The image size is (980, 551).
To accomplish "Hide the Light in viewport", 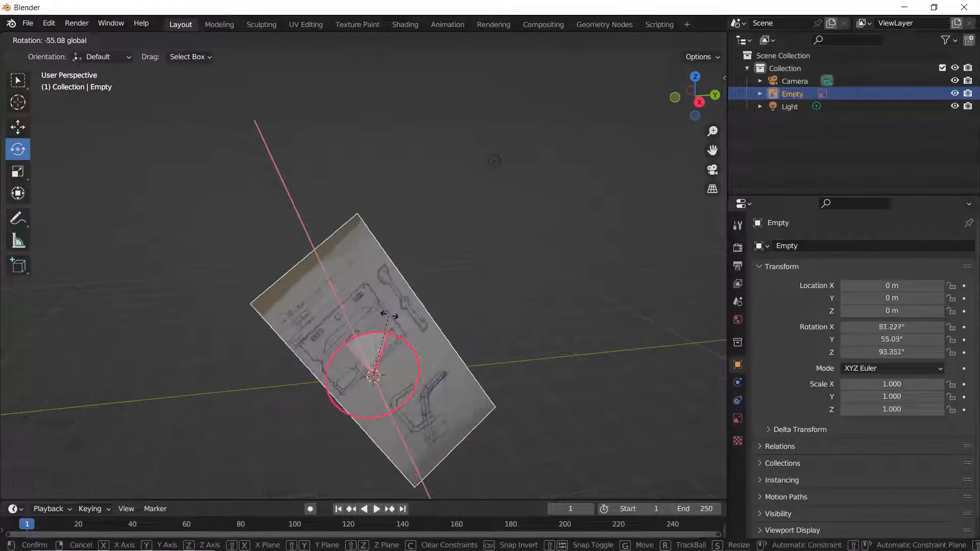I will pos(954,106).
